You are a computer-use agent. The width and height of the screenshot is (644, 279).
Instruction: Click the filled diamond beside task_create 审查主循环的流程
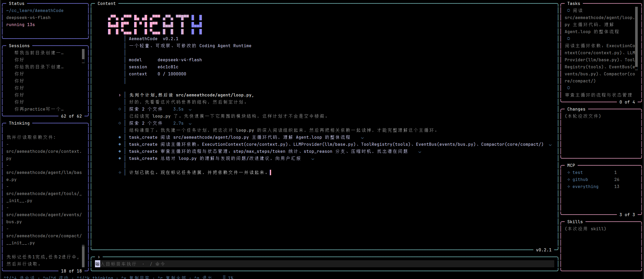pyautogui.click(x=120, y=151)
